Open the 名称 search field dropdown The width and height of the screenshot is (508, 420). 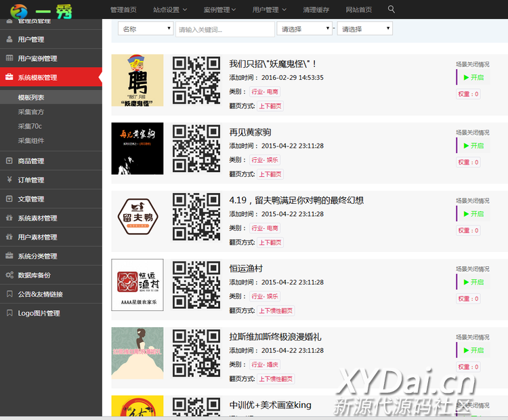tap(146, 29)
